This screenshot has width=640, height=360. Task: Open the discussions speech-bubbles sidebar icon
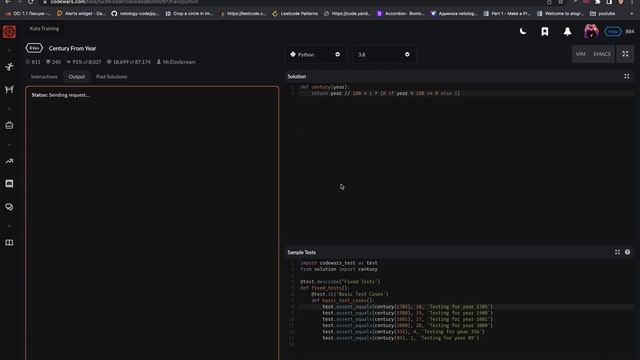(x=9, y=207)
